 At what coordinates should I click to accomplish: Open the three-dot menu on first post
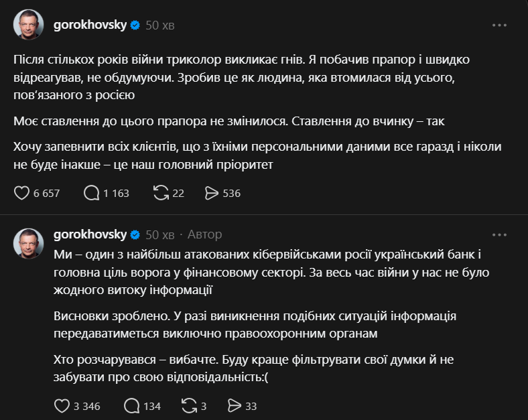[500, 25]
